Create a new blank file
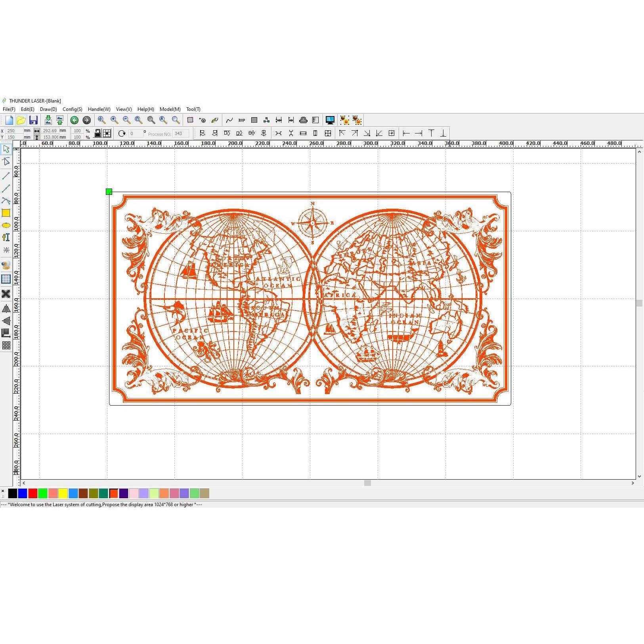 [9, 120]
